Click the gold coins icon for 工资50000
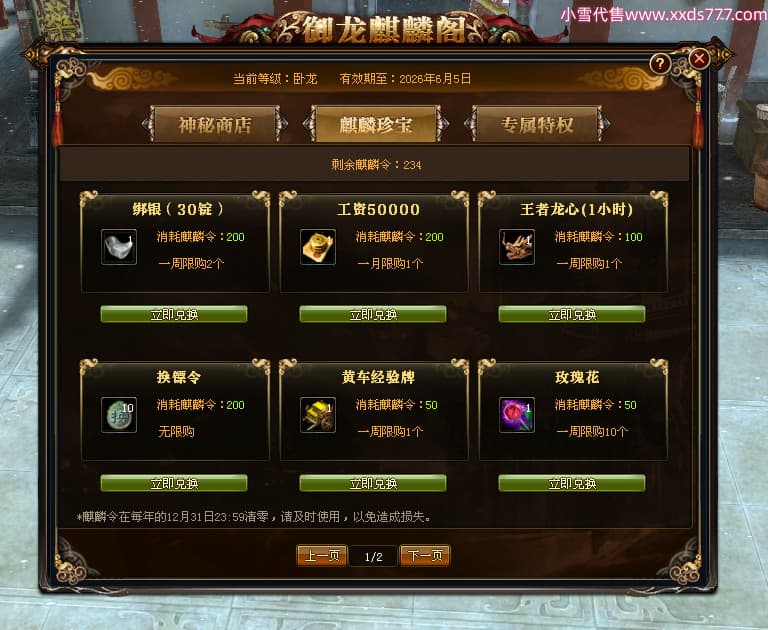This screenshot has height=630, width=768. (x=318, y=247)
